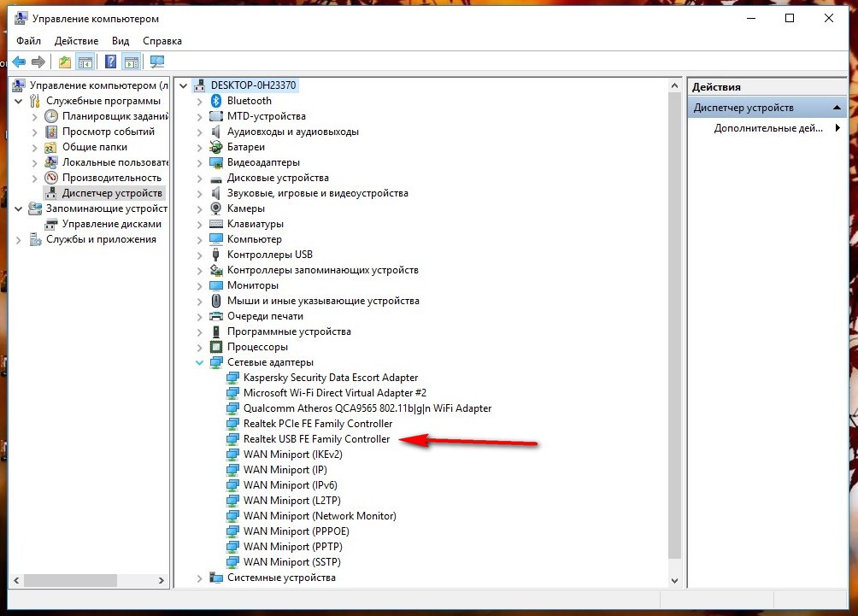Toggle the action pane toolbar icon

tap(132, 62)
